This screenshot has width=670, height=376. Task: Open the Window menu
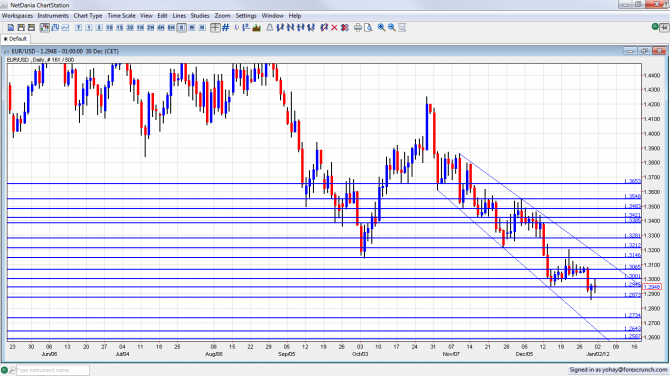click(272, 16)
